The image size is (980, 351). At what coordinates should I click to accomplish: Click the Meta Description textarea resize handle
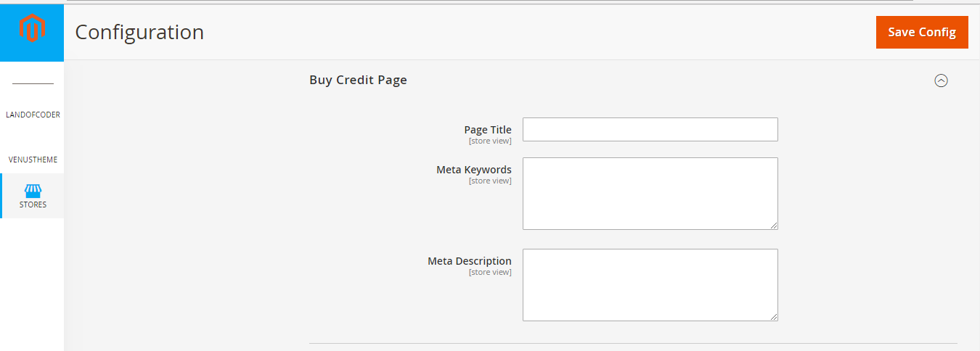point(774,317)
